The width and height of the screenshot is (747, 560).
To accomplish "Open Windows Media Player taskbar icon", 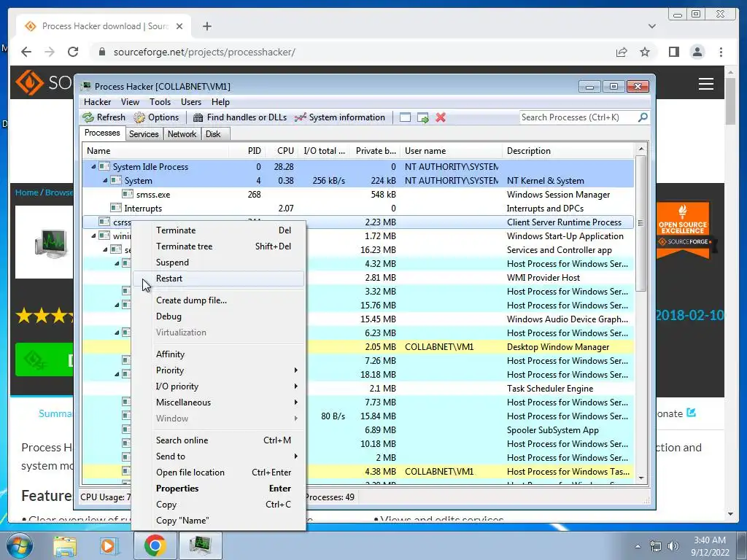I will coord(109,545).
